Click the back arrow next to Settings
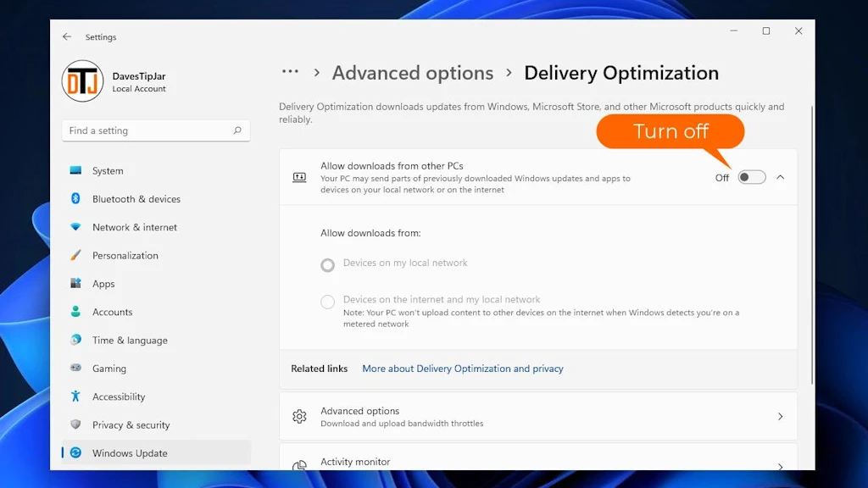 tap(67, 36)
